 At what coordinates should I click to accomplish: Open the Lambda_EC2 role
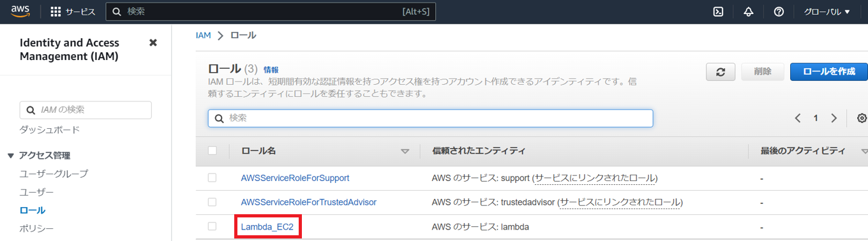click(268, 227)
